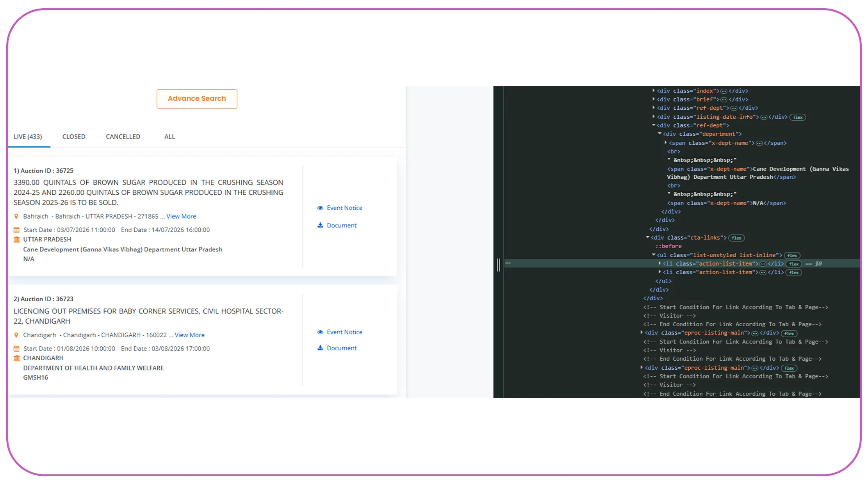Click the download icon for auction 36725 Document
This screenshot has width=868, height=484.
click(x=320, y=225)
